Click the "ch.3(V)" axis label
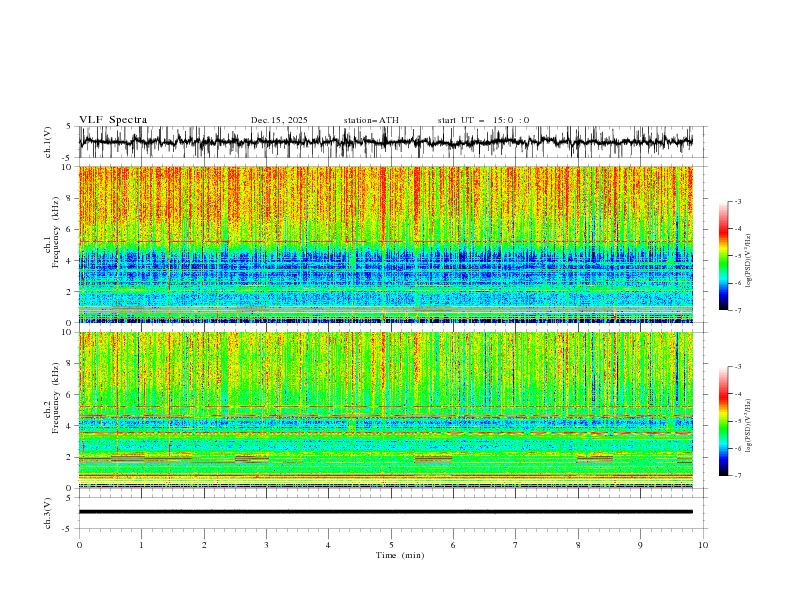The width and height of the screenshot is (792, 612). [x=49, y=513]
